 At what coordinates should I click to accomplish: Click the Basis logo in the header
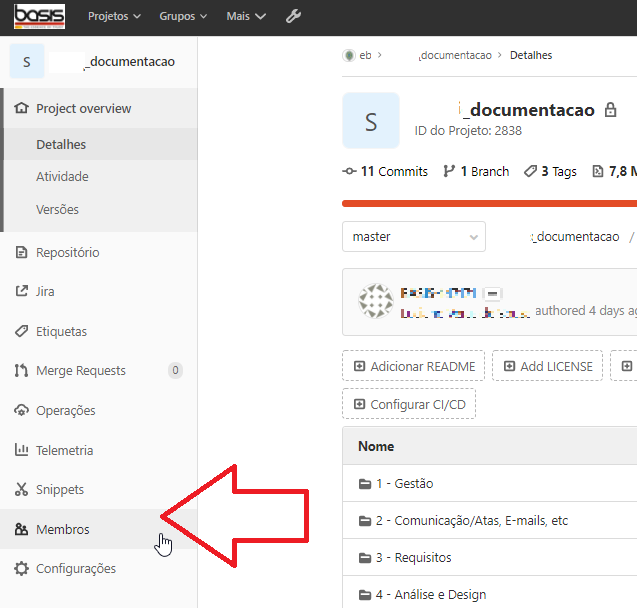[x=39, y=16]
